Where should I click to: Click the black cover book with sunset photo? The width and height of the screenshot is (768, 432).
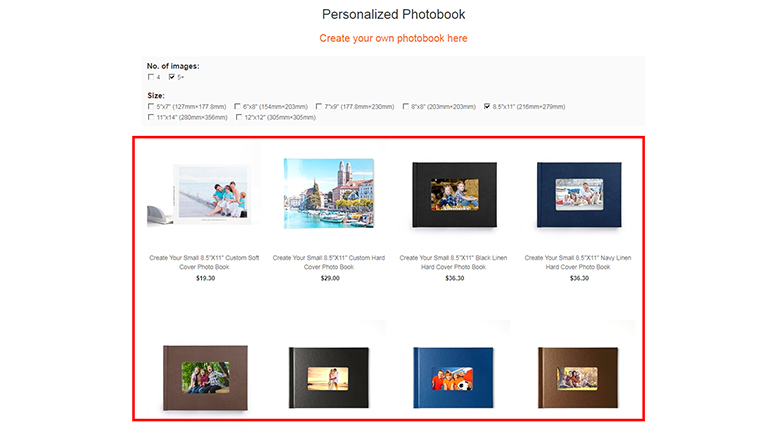click(328, 380)
